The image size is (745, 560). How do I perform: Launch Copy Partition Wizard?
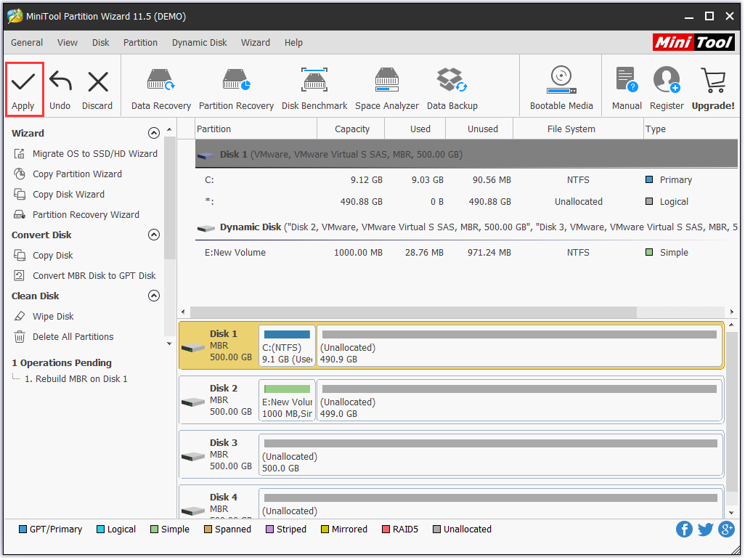[x=68, y=174]
